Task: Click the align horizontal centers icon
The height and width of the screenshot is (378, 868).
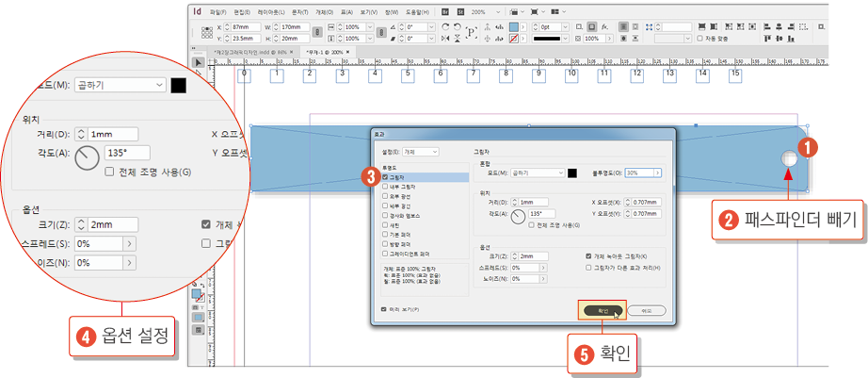Action: point(779,26)
